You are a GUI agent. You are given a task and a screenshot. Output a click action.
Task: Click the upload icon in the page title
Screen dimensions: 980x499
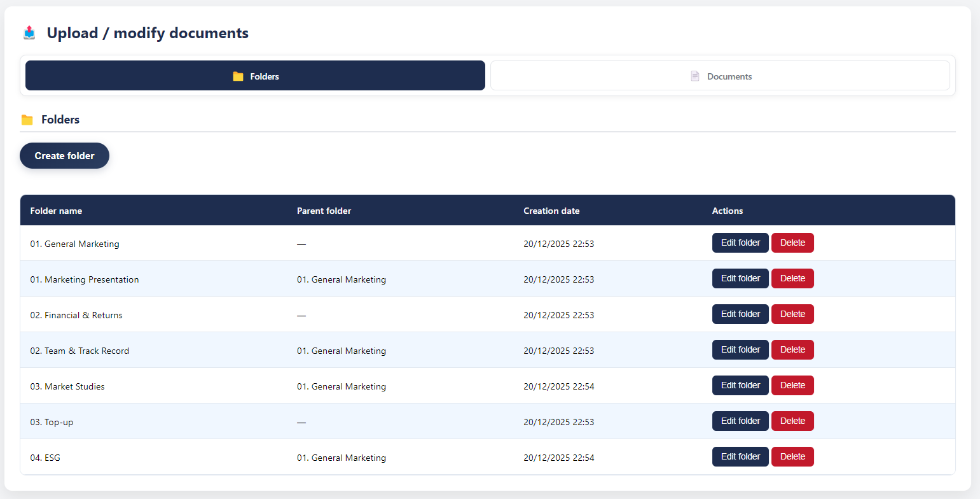pyautogui.click(x=29, y=32)
